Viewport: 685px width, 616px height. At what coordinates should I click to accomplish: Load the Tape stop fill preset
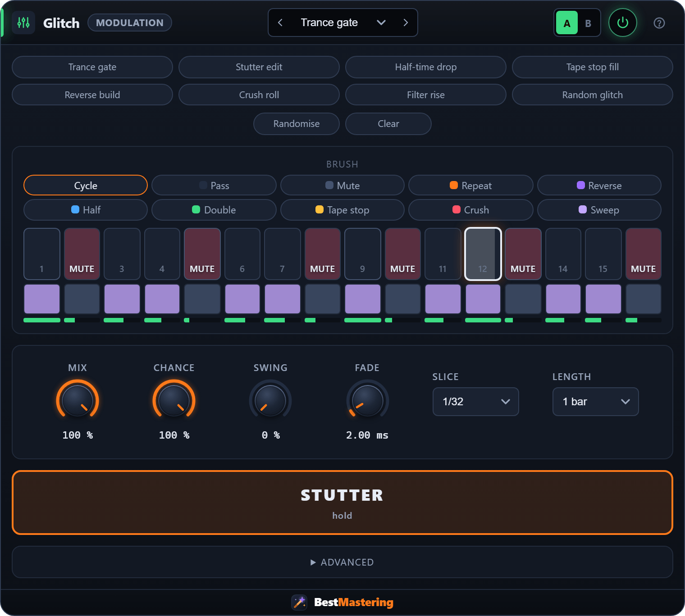593,67
